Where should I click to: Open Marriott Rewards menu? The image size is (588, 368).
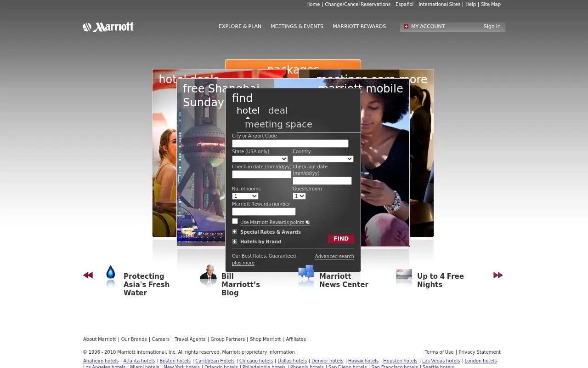(359, 26)
